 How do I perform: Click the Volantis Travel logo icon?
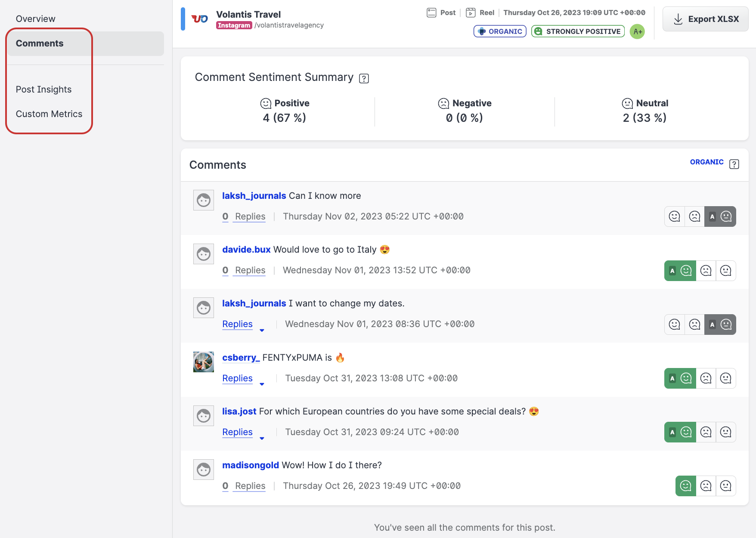click(200, 19)
